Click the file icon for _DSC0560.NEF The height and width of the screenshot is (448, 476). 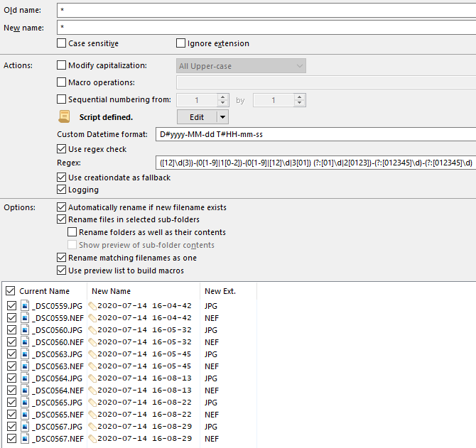(x=25, y=342)
